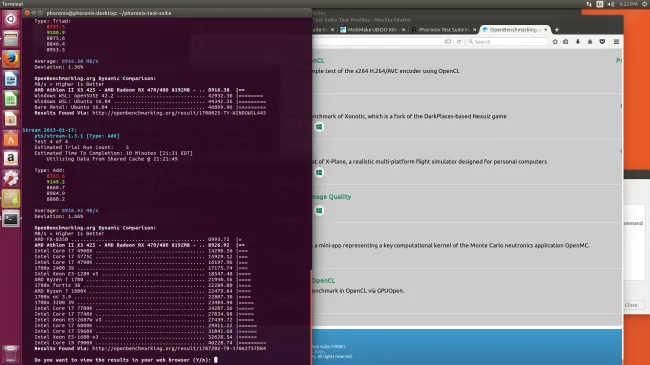Close the MickMake UDOO X86 tab
650x365 pixels.
pyautogui.click(x=403, y=30)
